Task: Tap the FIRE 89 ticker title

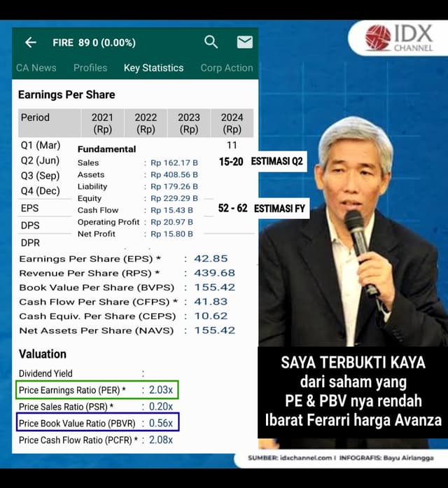Action: [x=94, y=43]
